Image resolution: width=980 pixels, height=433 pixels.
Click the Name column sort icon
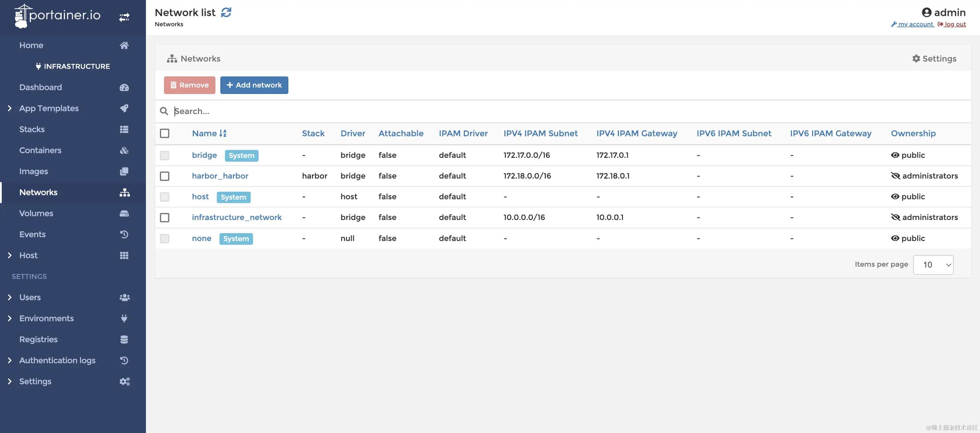point(223,134)
